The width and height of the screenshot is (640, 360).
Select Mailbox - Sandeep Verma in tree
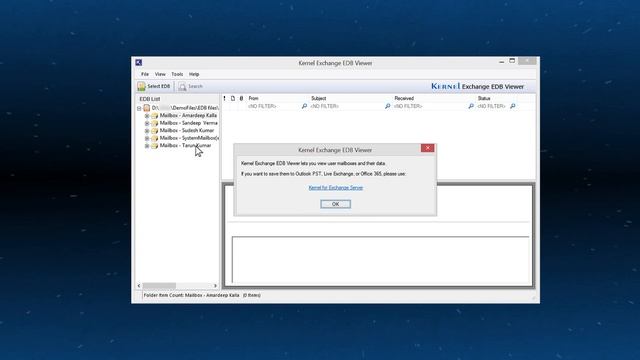tap(189, 123)
